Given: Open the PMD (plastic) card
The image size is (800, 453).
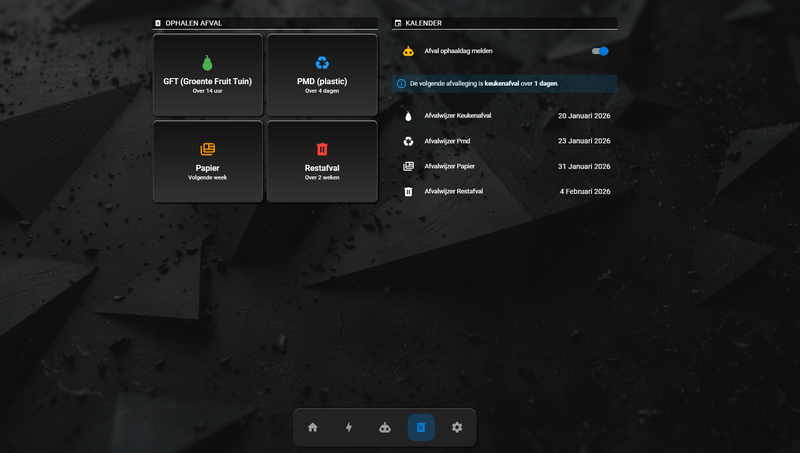Looking at the screenshot, I should coord(322,75).
